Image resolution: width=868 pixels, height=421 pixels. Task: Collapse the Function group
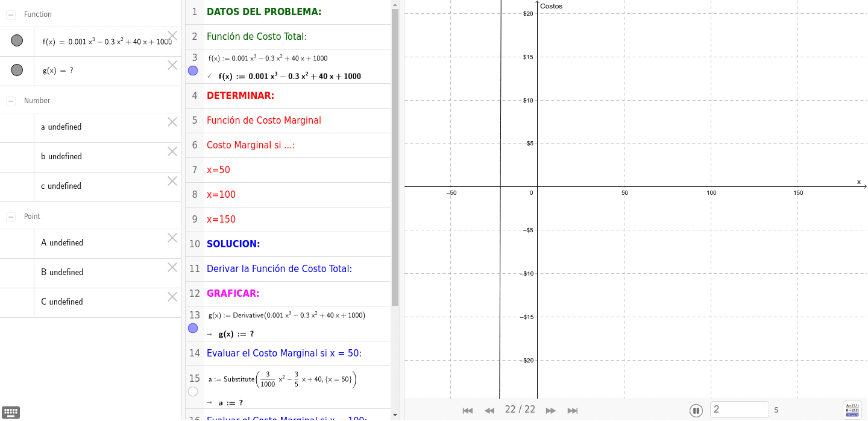pyautogui.click(x=11, y=14)
